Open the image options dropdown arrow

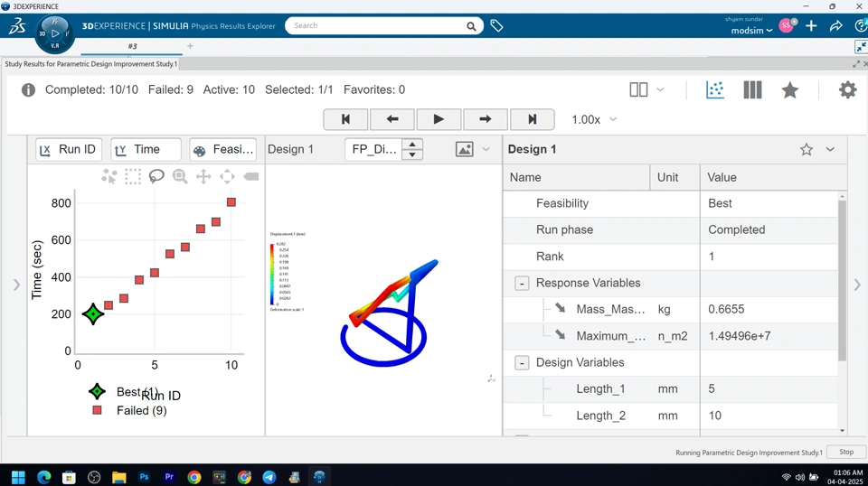(486, 149)
